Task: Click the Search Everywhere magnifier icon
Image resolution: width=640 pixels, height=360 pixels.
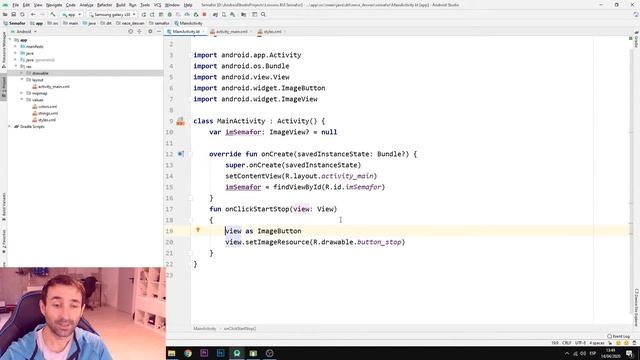Action: [x=263, y=14]
